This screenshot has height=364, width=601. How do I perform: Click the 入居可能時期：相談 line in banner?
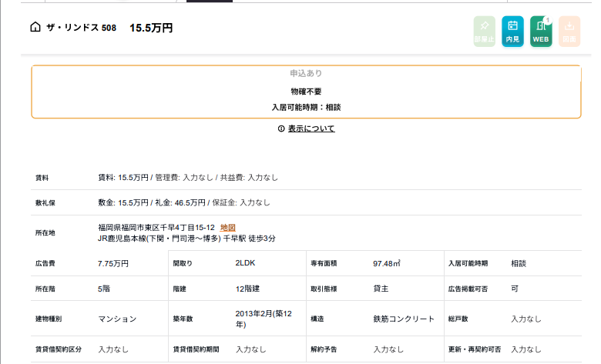[x=306, y=107]
